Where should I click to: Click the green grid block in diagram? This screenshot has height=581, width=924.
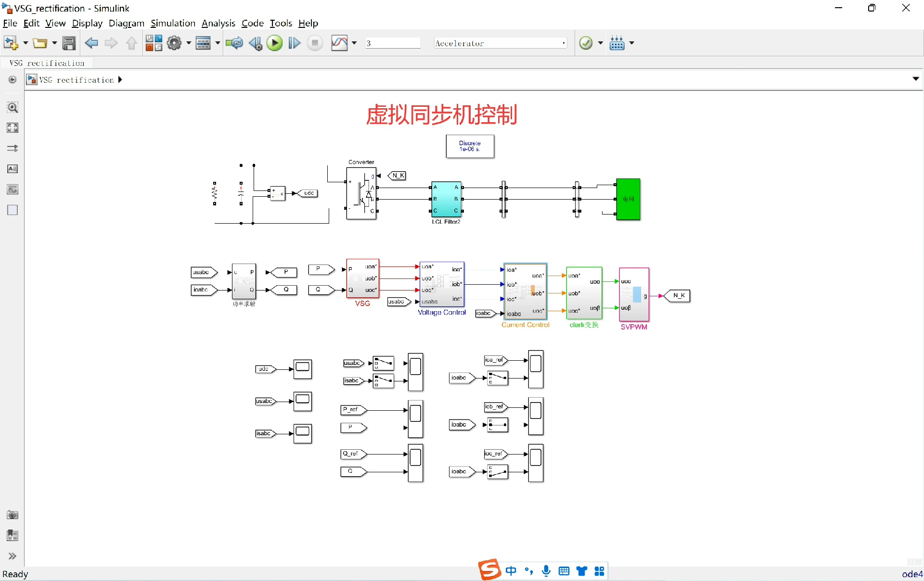[628, 199]
